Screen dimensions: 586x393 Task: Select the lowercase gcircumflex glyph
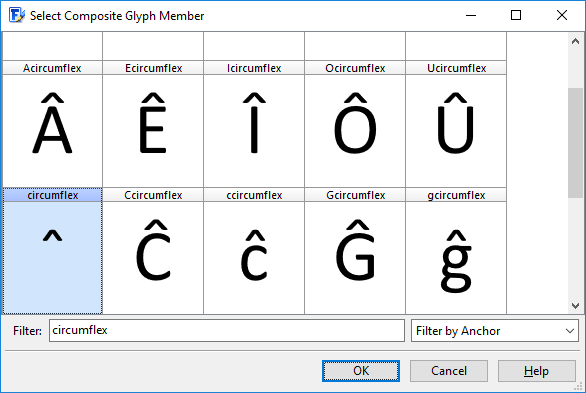click(456, 251)
